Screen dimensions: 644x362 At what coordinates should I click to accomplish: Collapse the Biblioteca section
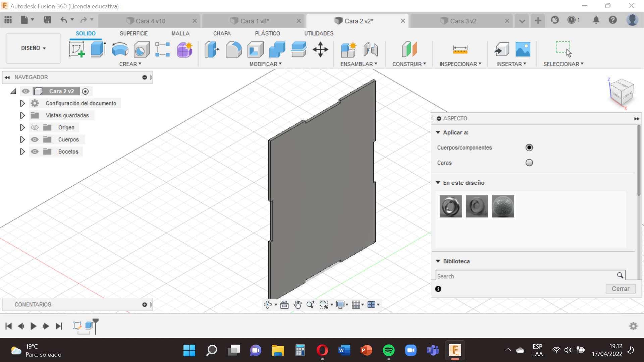[x=438, y=261]
